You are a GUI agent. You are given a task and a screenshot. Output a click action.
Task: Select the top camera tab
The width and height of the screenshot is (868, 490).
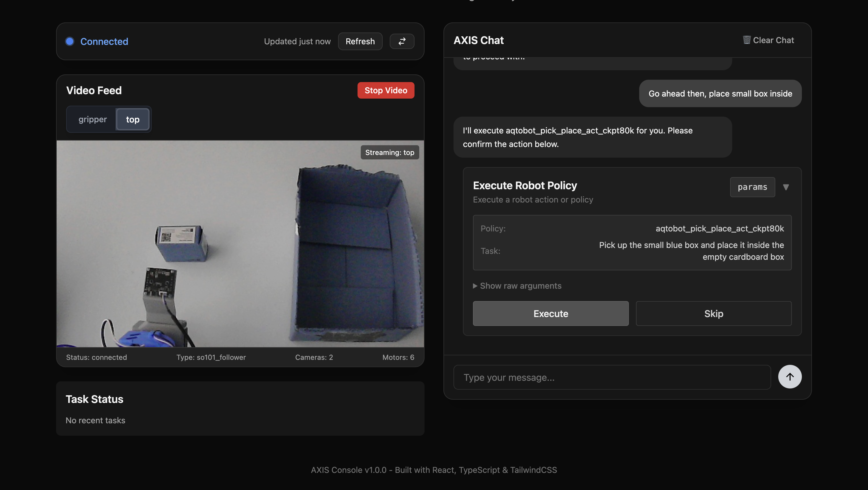[x=133, y=119]
